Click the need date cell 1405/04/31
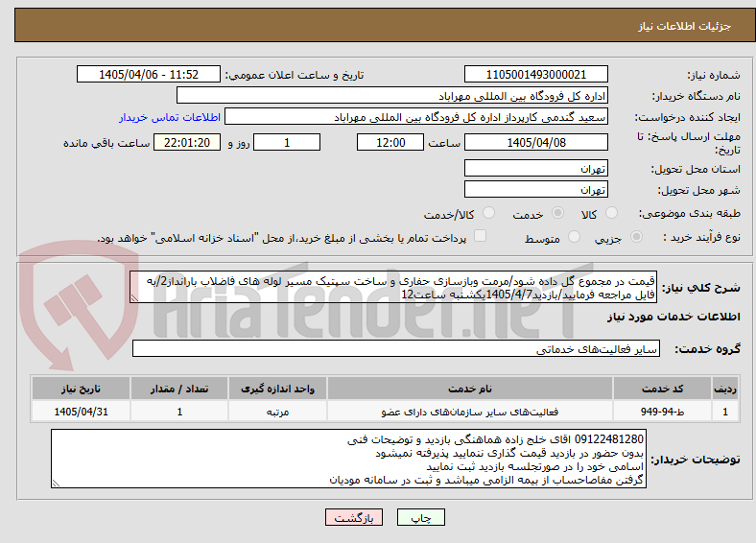Screen dimensions: 756x543 [81, 412]
